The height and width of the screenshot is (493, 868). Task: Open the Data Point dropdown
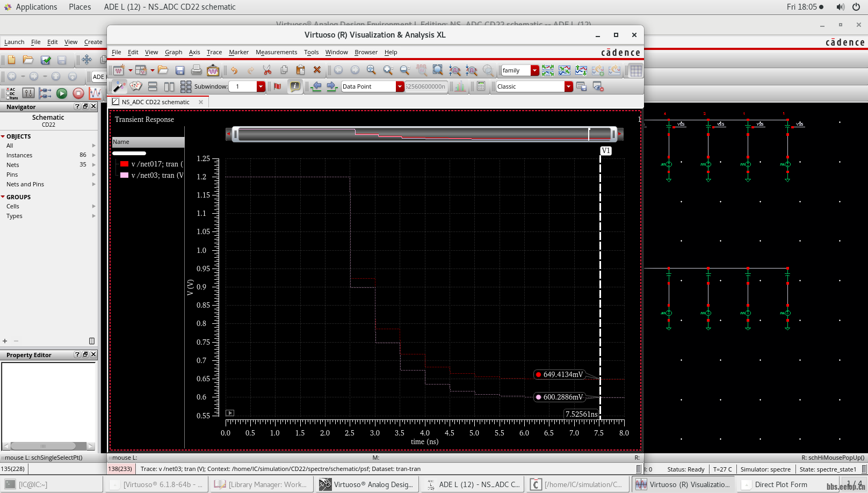(x=400, y=86)
